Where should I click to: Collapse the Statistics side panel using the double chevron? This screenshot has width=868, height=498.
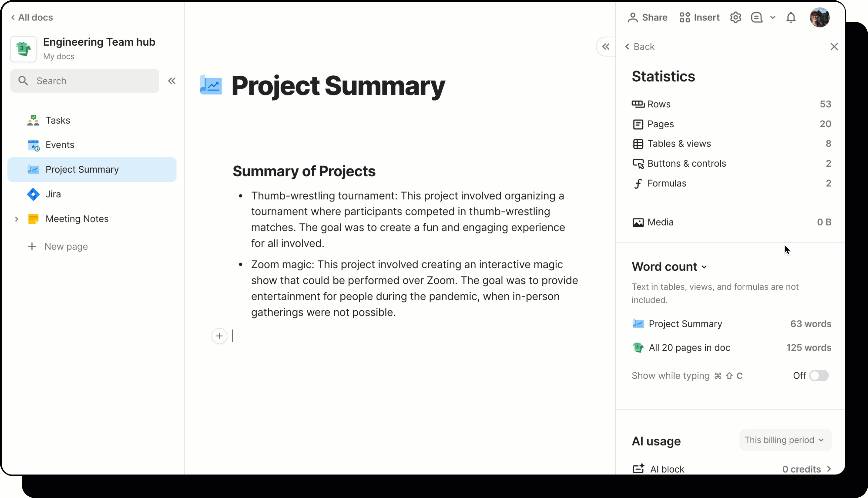(x=606, y=47)
